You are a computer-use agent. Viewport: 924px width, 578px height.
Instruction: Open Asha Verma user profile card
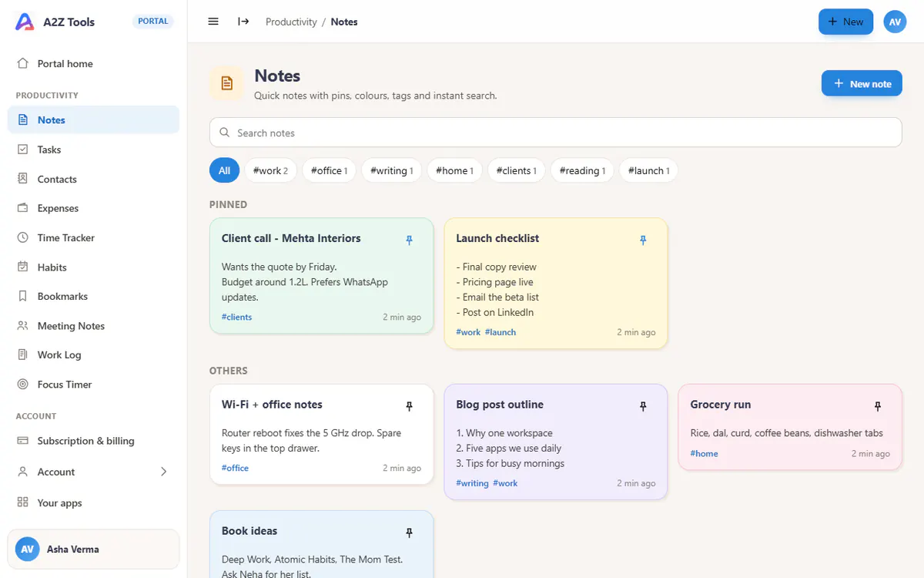[x=93, y=549]
